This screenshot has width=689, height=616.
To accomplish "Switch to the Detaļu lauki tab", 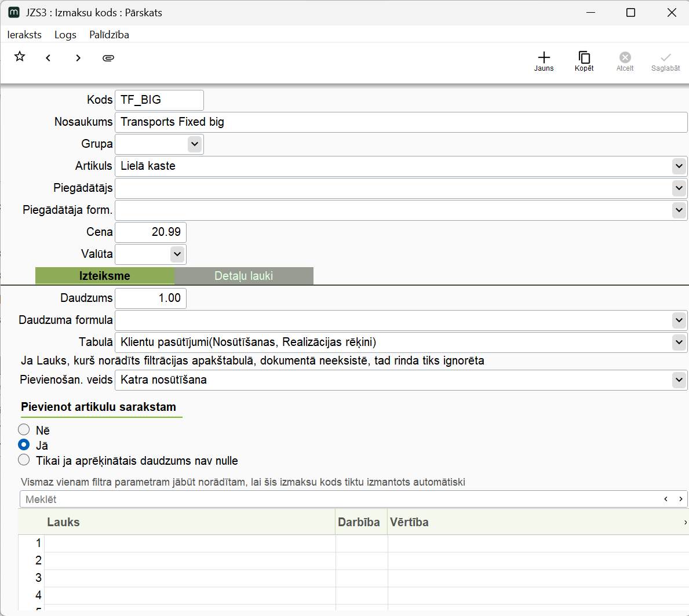I will (x=243, y=276).
